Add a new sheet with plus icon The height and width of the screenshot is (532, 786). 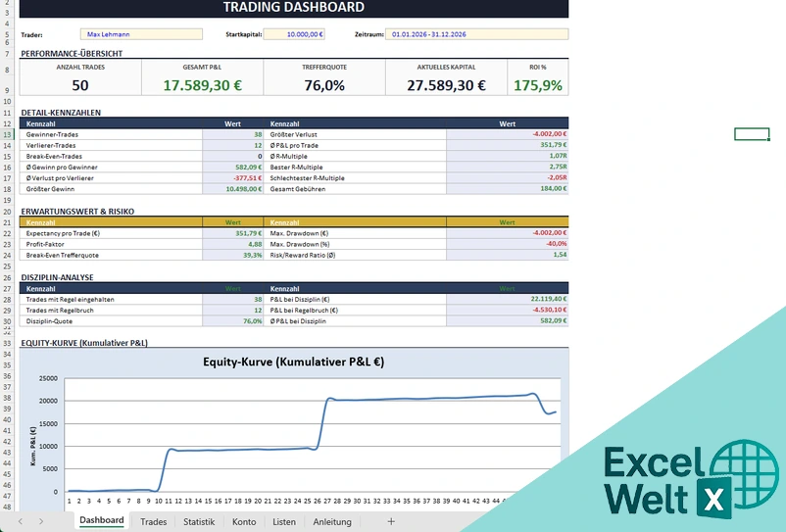click(x=391, y=521)
